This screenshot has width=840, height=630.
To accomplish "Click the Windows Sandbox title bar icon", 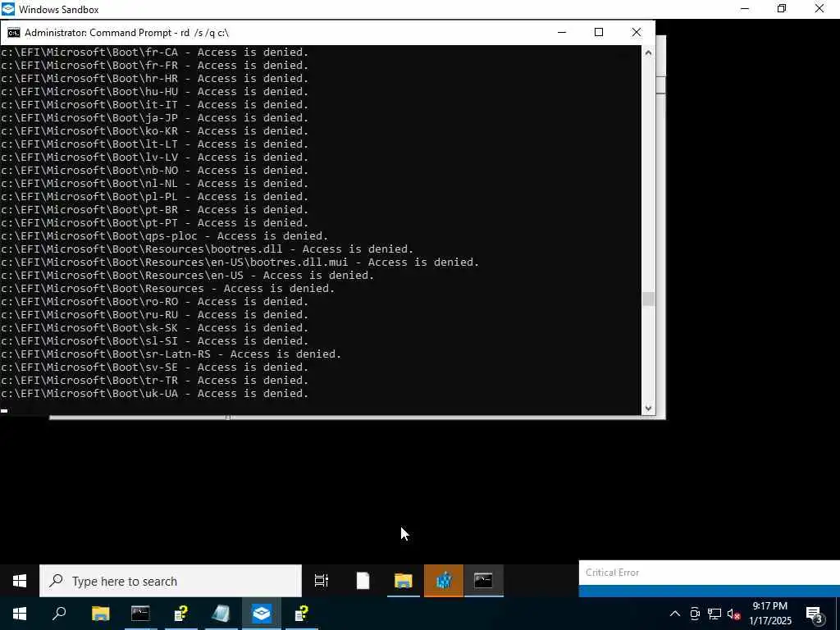I will pos(8,9).
